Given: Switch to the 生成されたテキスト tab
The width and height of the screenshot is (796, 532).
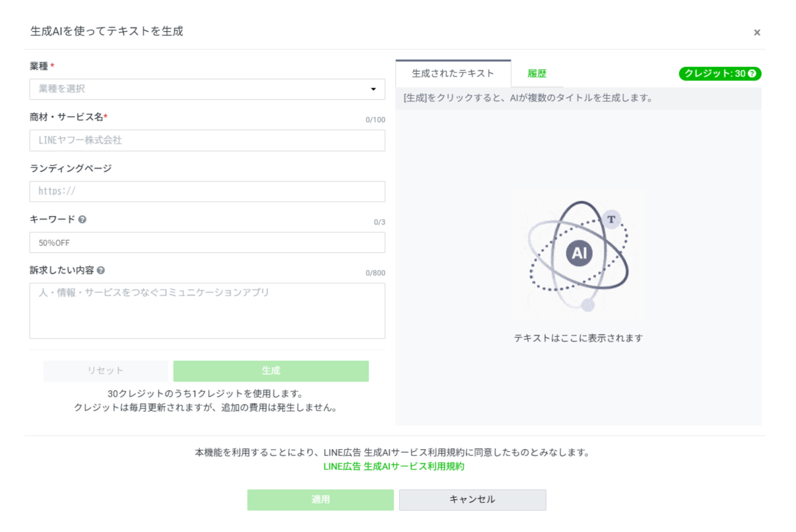Looking at the screenshot, I should (x=453, y=74).
